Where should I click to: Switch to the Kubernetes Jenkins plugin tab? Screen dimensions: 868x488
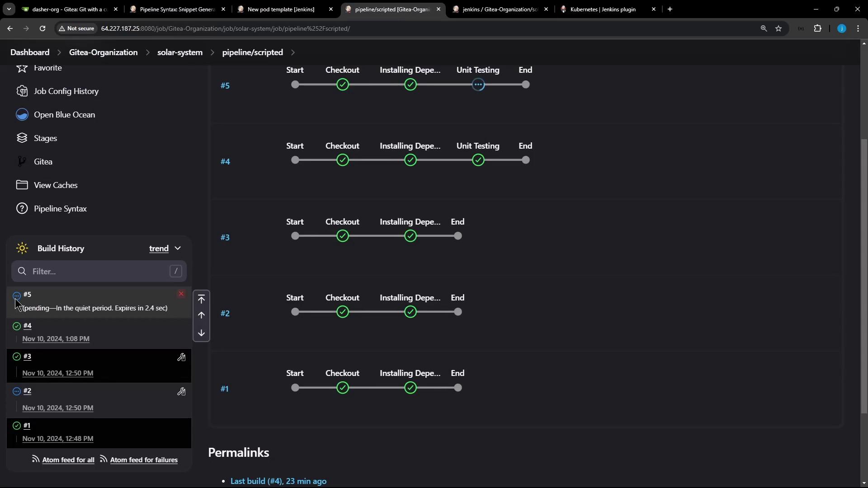(603, 9)
